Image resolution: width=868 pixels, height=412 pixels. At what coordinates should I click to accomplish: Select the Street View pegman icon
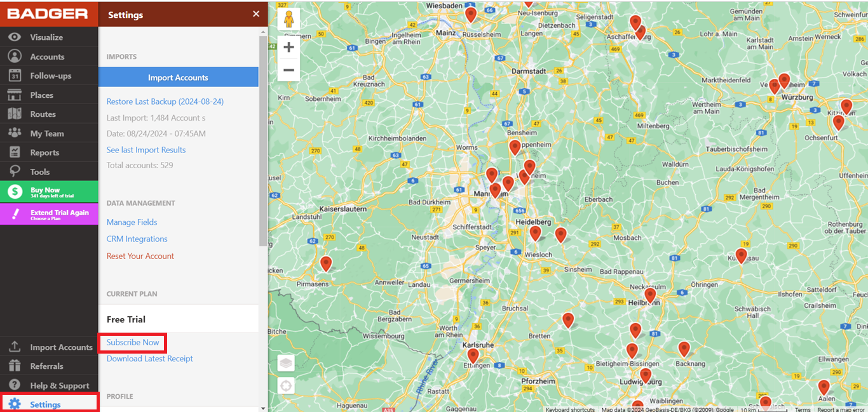click(x=289, y=19)
